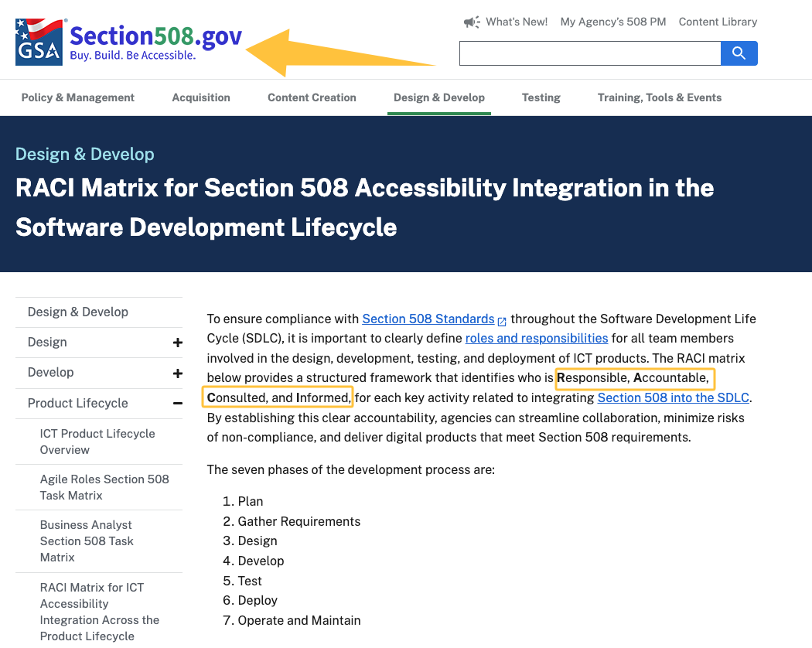
Task: Collapse the Product Lifecycle sidebar section
Action: click(x=178, y=403)
